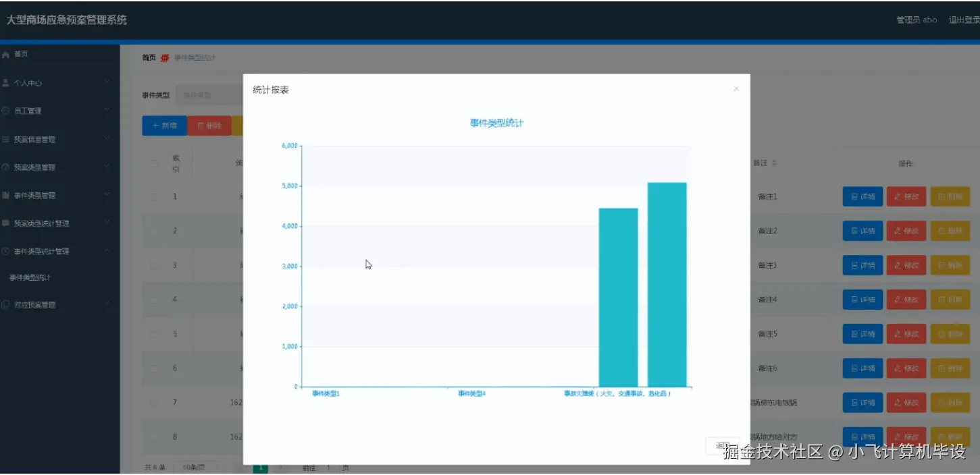Viewport: 980px width, 475px height.
Task: Click the home icon next to 首页
Action: (x=6, y=54)
